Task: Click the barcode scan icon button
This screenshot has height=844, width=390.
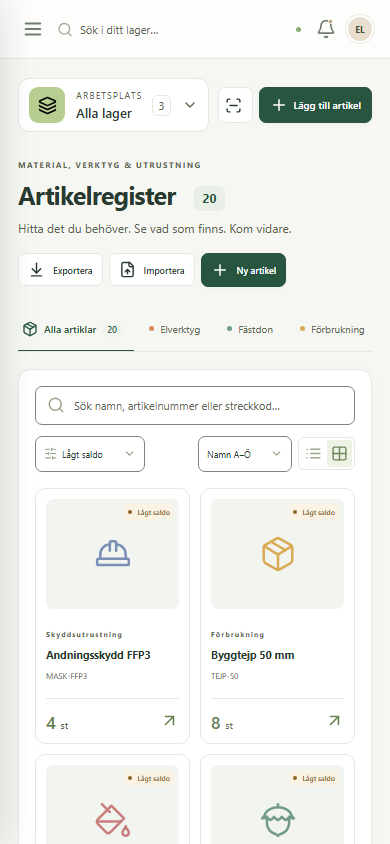Action: (x=235, y=105)
